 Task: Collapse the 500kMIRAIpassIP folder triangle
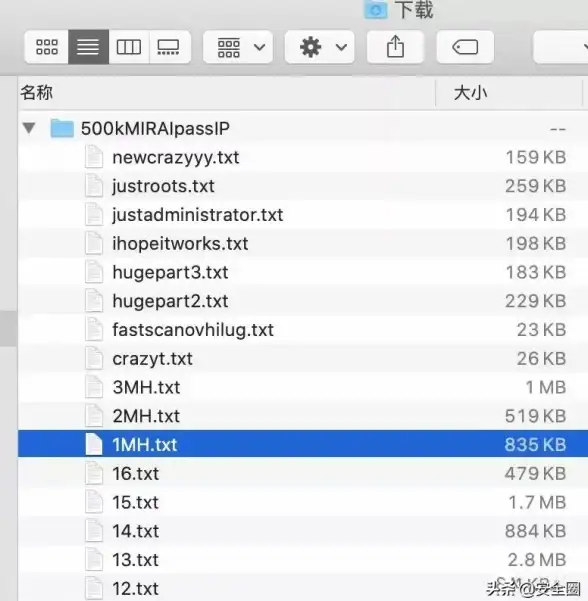pyautogui.click(x=29, y=128)
